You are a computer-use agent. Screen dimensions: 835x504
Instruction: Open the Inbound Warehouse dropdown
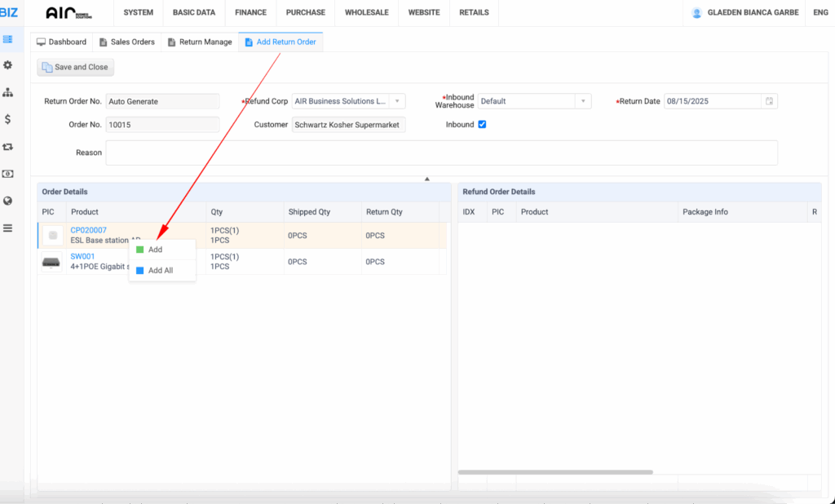point(582,101)
